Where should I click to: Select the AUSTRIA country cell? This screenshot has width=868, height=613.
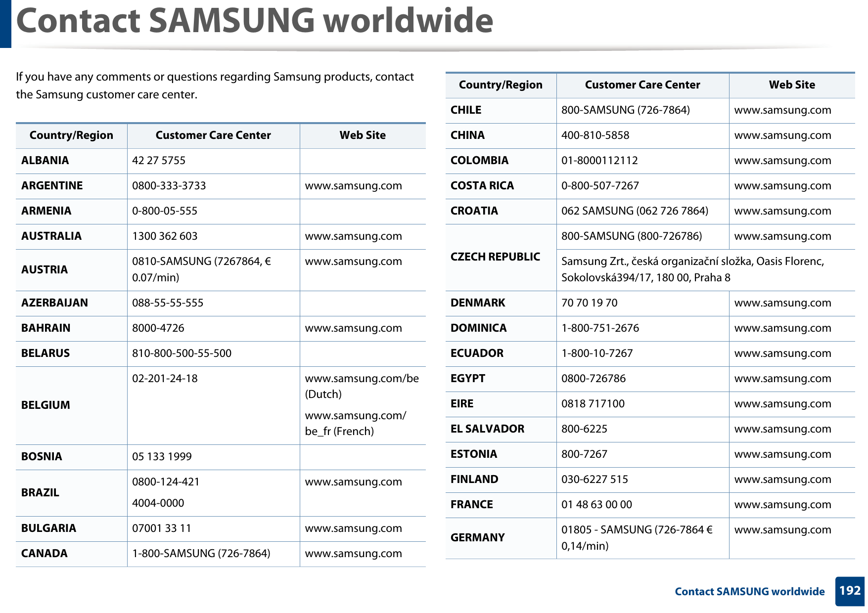[71, 270]
